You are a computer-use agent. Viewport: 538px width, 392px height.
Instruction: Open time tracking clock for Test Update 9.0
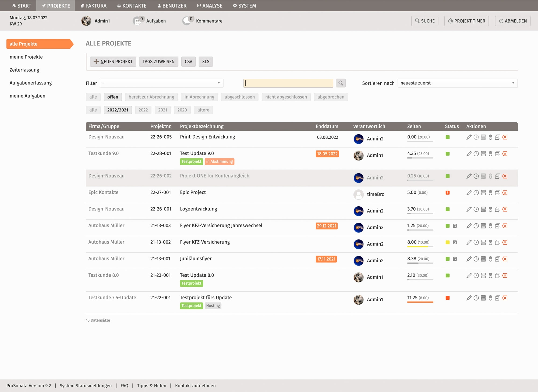coord(476,154)
